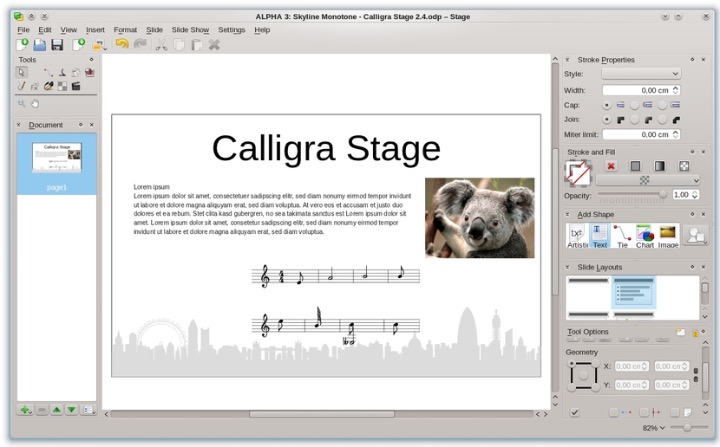Screen dimensions: 720x447
Task: Select the page1 slide thumbnail
Action: click(56, 160)
